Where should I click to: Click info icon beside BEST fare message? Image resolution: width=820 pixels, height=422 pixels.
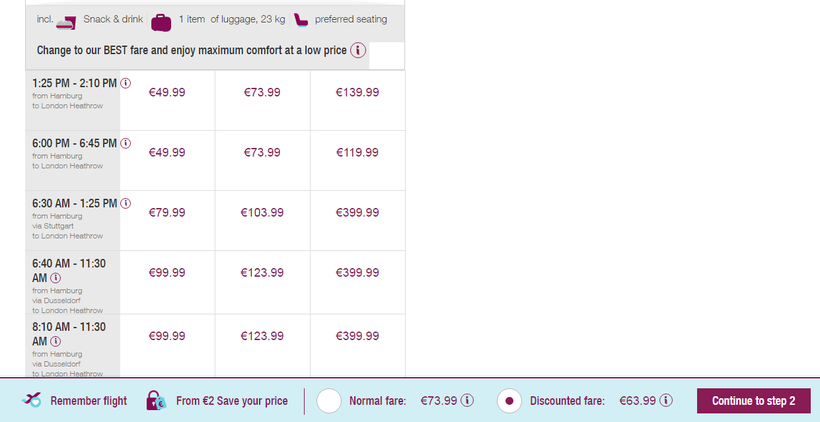coord(358,50)
